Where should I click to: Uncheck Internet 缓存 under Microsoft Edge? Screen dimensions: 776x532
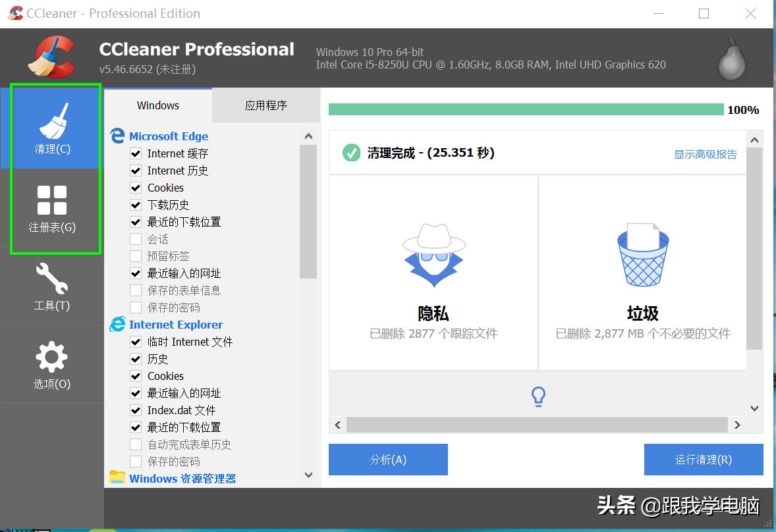pyautogui.click(x=136, y=153)
